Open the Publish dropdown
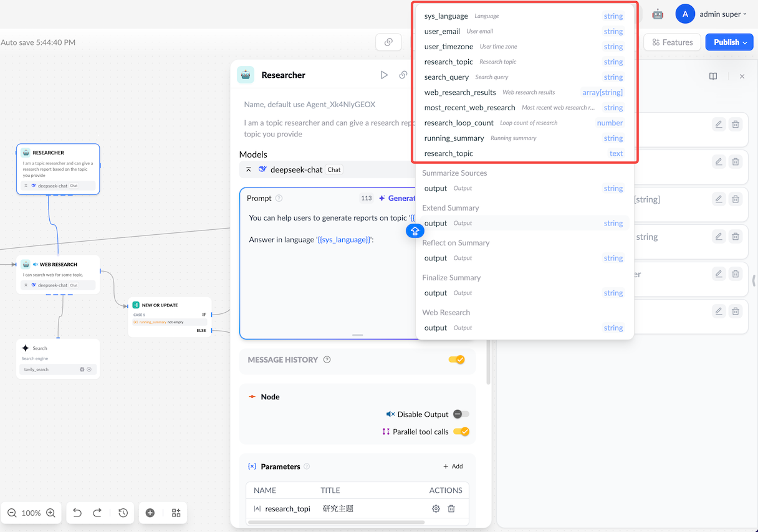 pos(729,42)
